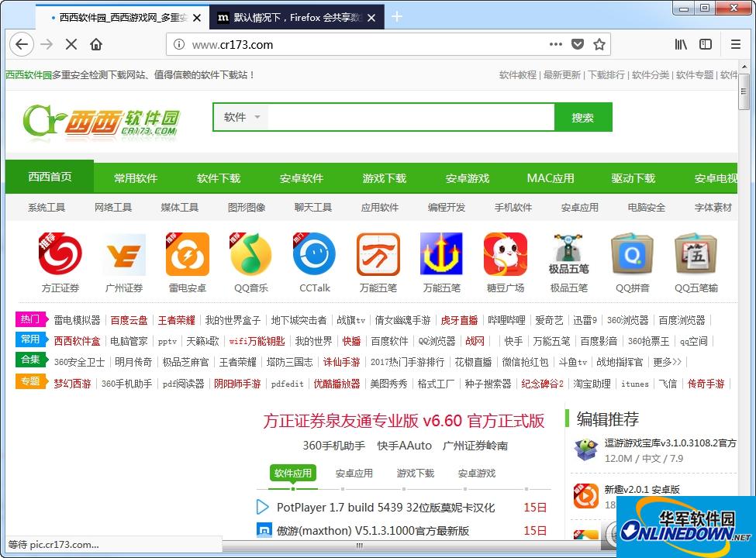This screenshot has height=558, width=756.
Task: Toggle the Firefox sidebar panel
Action: tap(706, 44)
